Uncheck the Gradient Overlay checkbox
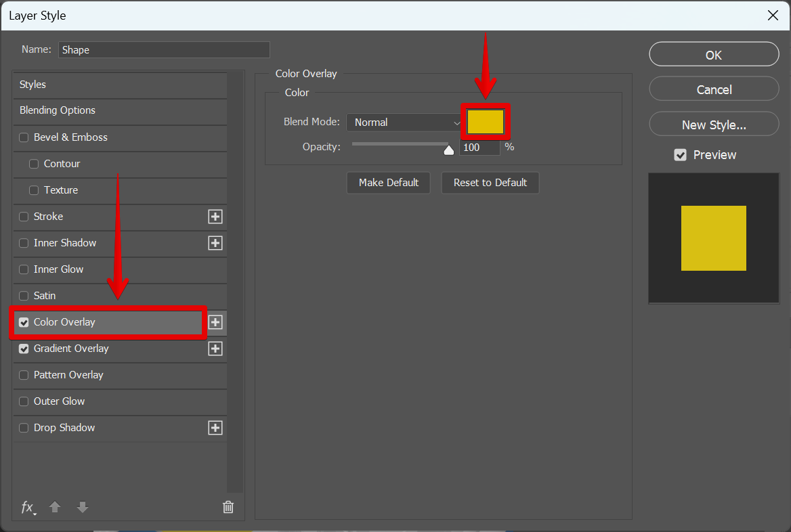This screenshot has width=791, height=532. click(x=24, y=349)
